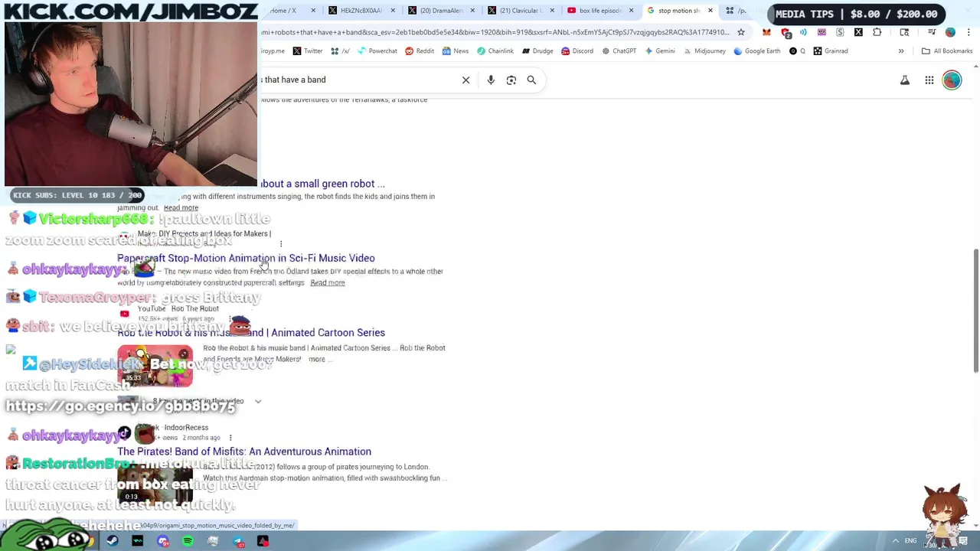980x551 pixels.
Task: Open the Chrome profile avatar in toolbar
Action: pos(950,32)
